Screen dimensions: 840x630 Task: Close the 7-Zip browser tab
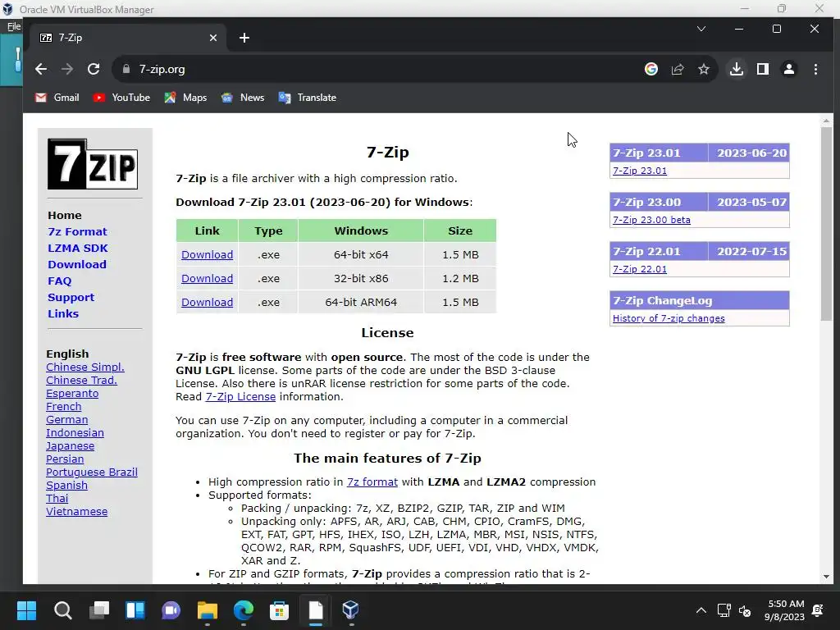pyautogui.click(x=213, y=38)
